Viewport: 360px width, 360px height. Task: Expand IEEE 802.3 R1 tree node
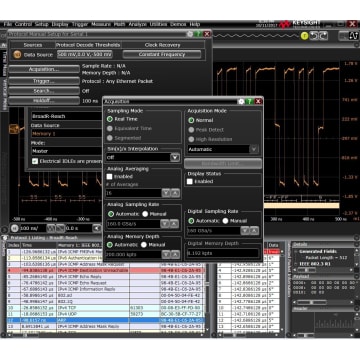click(x=295, y=264)
